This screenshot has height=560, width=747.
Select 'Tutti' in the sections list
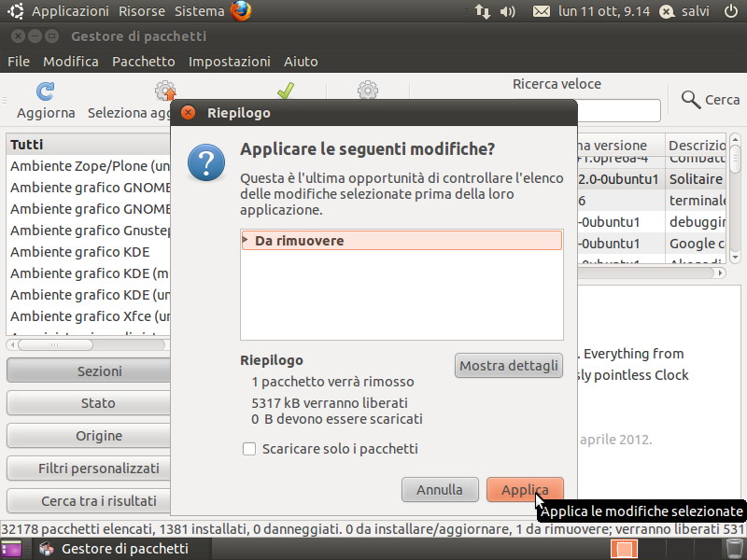pyautogui.click(x=89, y=145)
